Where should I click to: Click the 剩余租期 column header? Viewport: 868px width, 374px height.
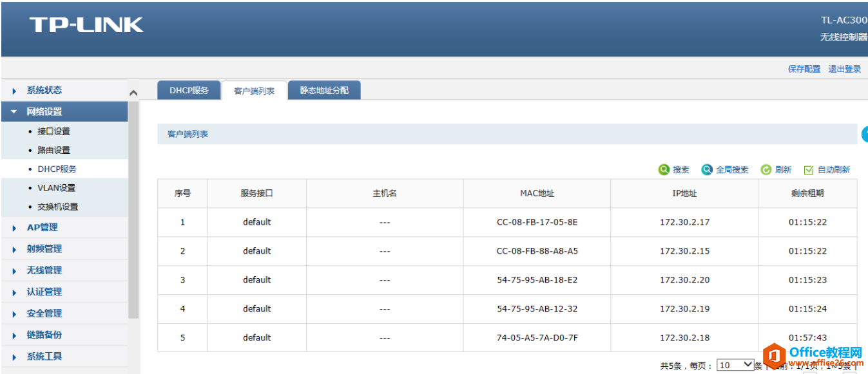pyautogui.click(x=807, y=193)
